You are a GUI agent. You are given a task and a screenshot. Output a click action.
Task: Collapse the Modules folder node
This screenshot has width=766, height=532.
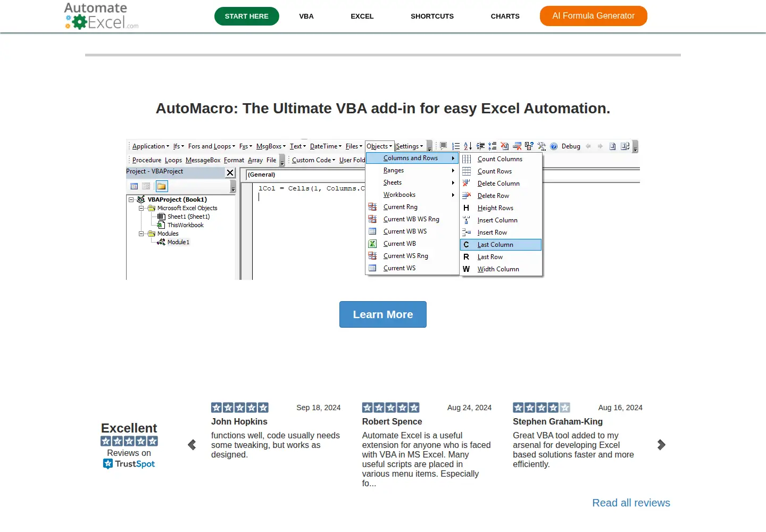[x=141, y=234]
